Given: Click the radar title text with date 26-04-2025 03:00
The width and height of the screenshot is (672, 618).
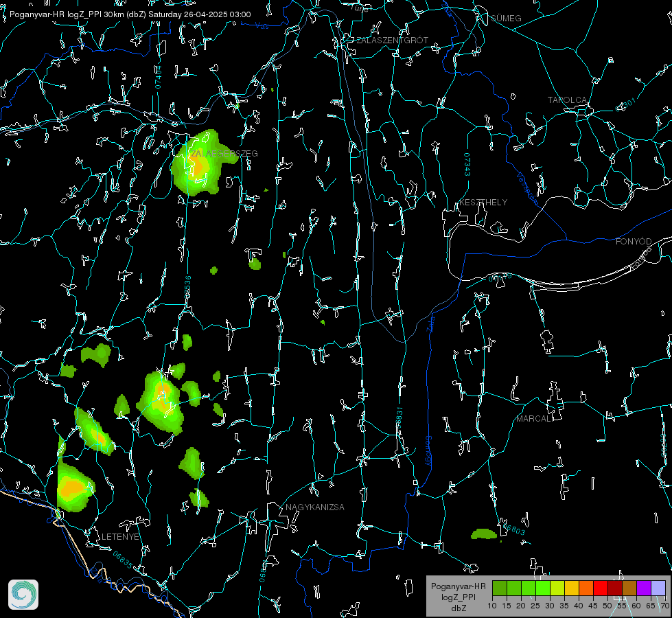Looking at the screenshot, I should coord(130,14).
